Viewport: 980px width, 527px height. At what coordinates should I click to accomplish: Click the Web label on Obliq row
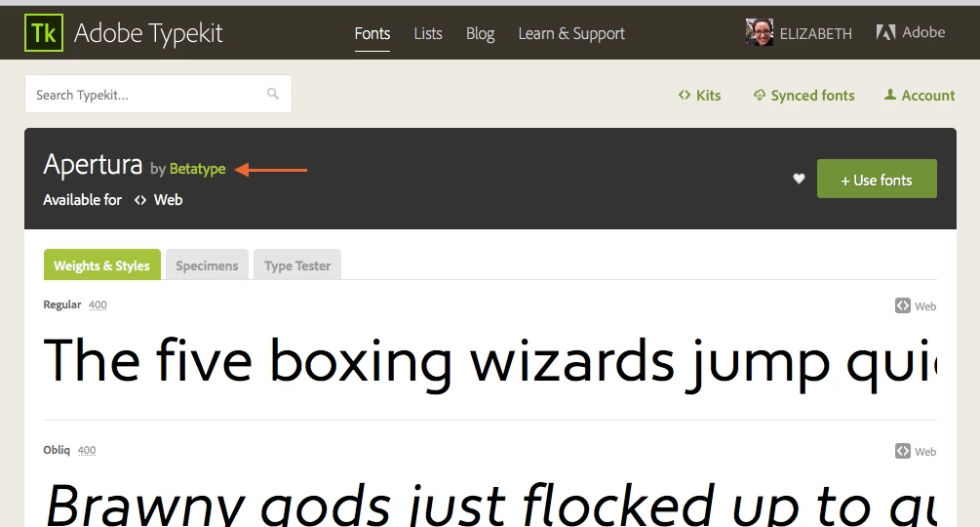[x=925, y=451]
